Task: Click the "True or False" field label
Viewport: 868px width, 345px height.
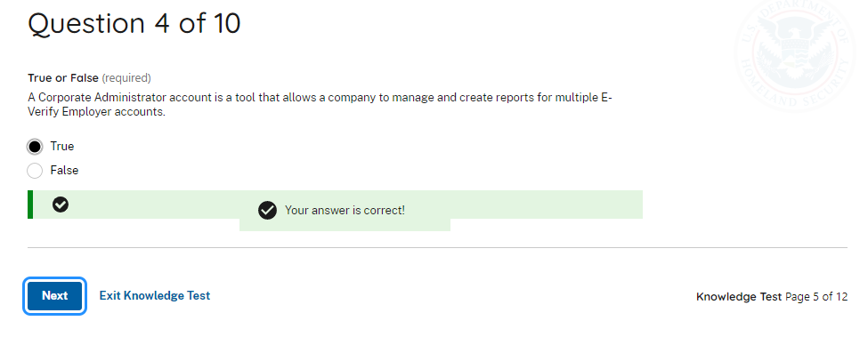Action: click(63, 78)
